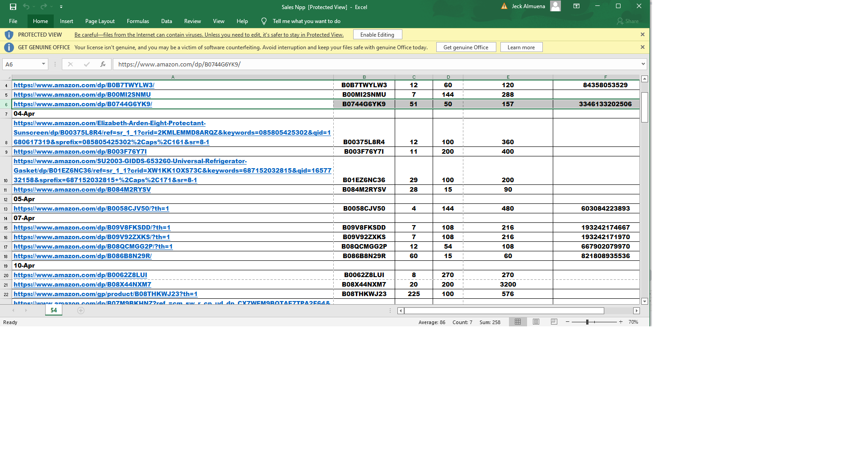The image size is (868, 471).
Task: Select row 6 header
Action: click(x=6, y=104)
